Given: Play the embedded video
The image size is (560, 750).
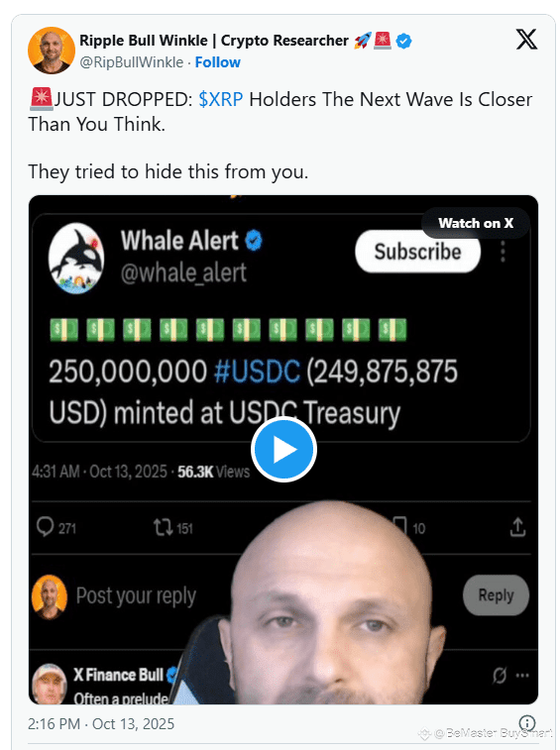Looking at the screenshot, I should [283, 450].
